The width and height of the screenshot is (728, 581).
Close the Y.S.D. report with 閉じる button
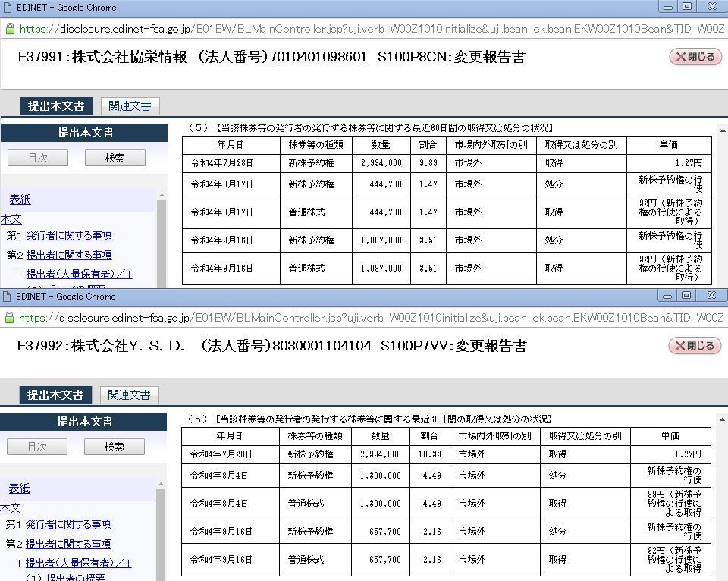(695, 346)
